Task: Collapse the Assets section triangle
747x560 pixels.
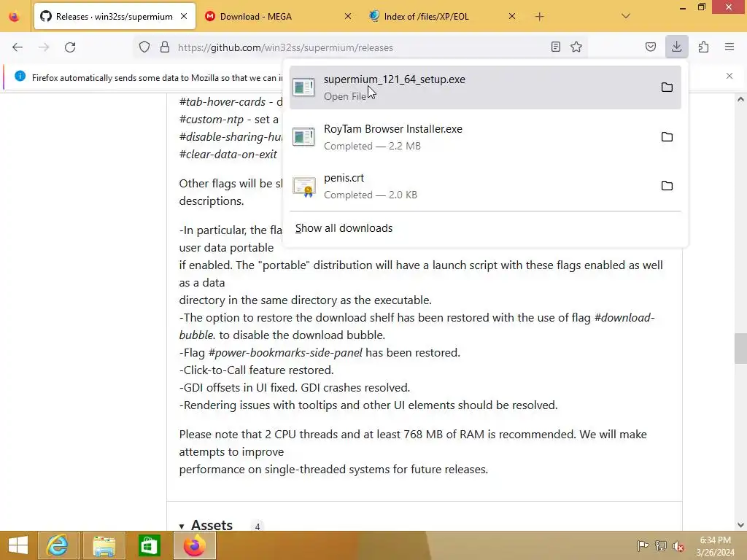Action: point(182,526)
